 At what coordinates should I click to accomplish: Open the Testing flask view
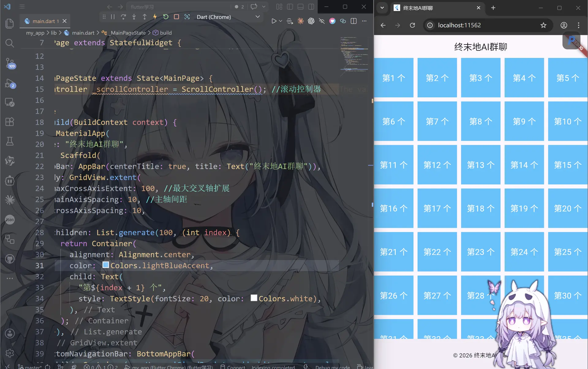10,141
